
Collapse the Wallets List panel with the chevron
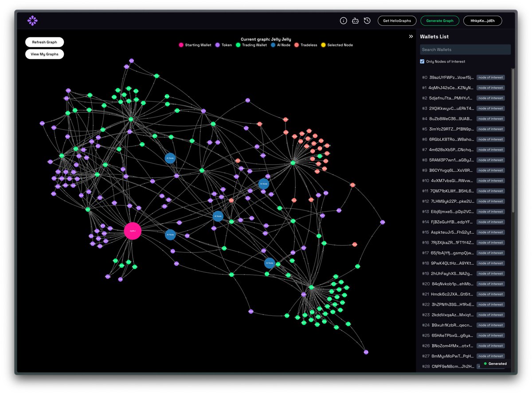(411, 36)
